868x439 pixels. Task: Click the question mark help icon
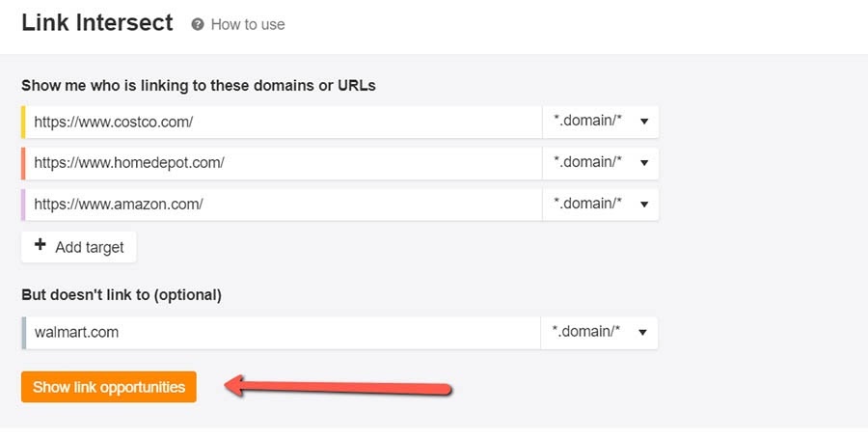[198, 24]
